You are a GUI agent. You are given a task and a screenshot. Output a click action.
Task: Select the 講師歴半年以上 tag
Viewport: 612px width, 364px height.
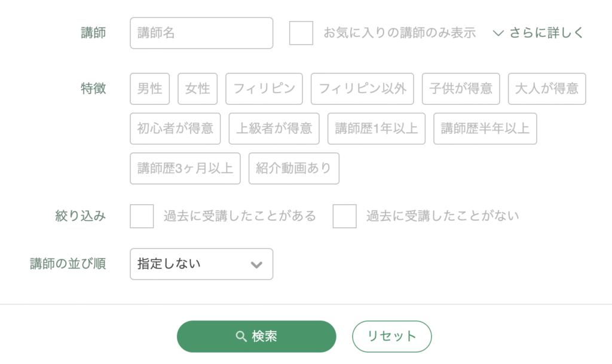tap(485, 129)
